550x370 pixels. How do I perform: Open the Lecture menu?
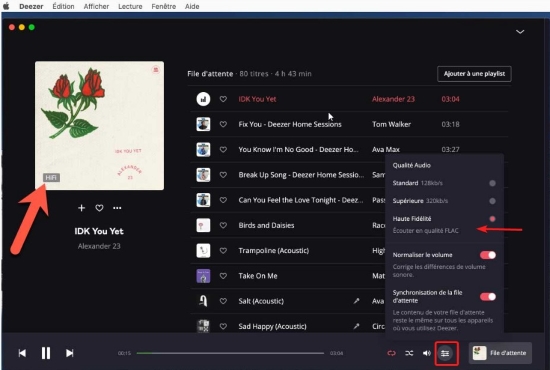130,6
